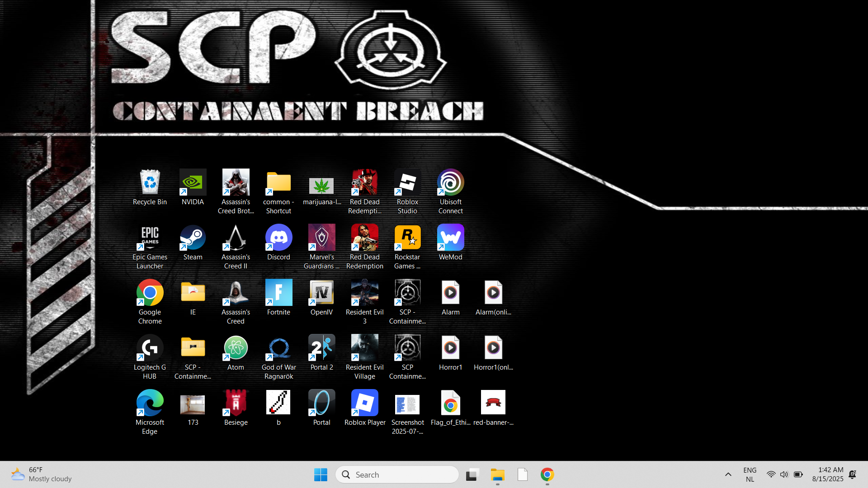
Task: Select the IE folder icon
Action: pyautogui.click(x=193, y=298)
